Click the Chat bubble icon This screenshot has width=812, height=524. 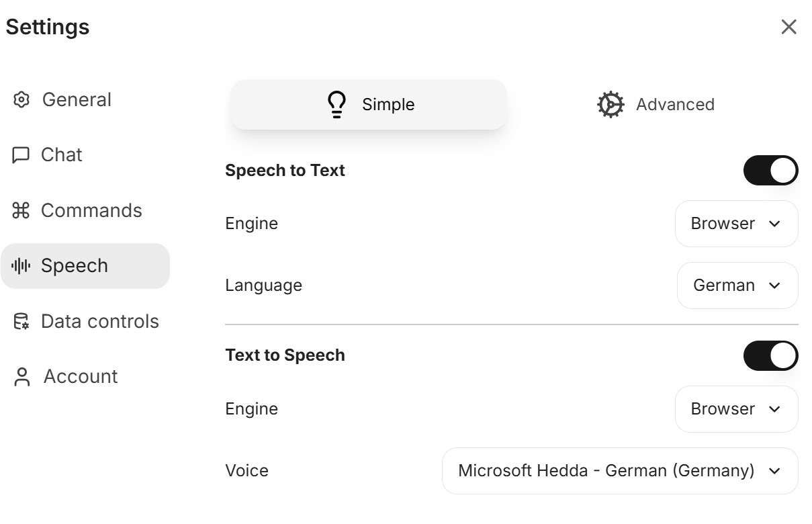21,155
